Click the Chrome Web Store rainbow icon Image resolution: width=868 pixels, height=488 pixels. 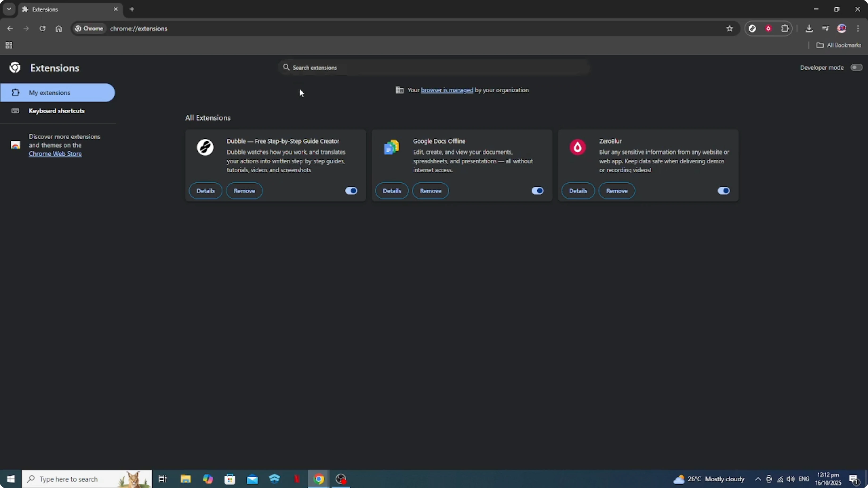pos(15,145)
